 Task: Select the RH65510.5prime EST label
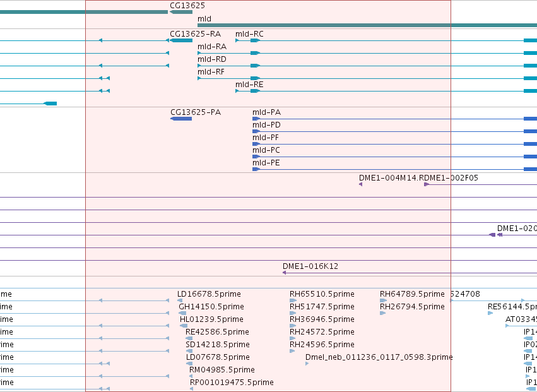click(x=322, y=294)
